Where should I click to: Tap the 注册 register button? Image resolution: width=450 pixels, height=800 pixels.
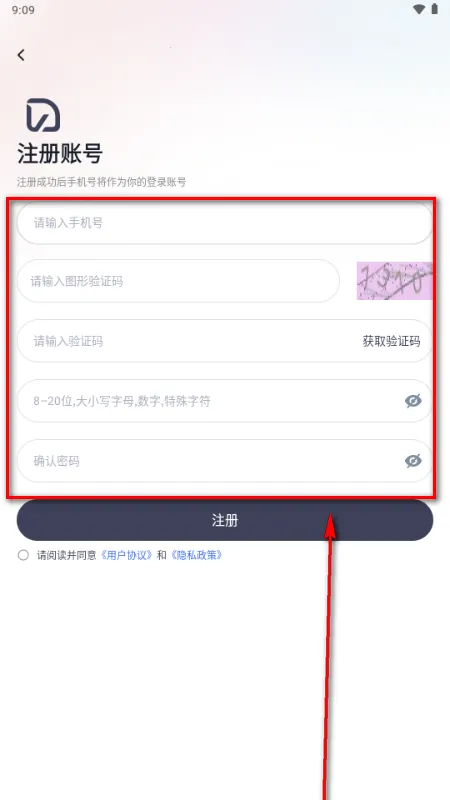point(225,520)
